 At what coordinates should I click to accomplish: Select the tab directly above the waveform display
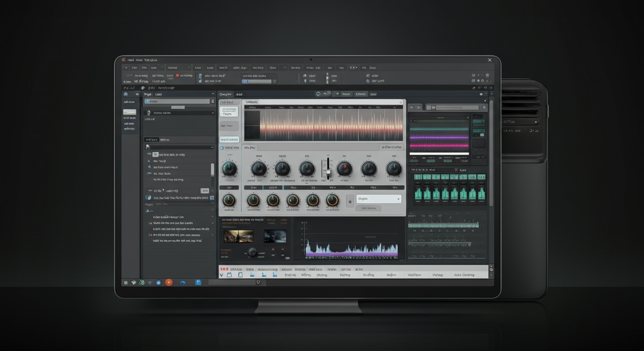[x=252, y=102]
